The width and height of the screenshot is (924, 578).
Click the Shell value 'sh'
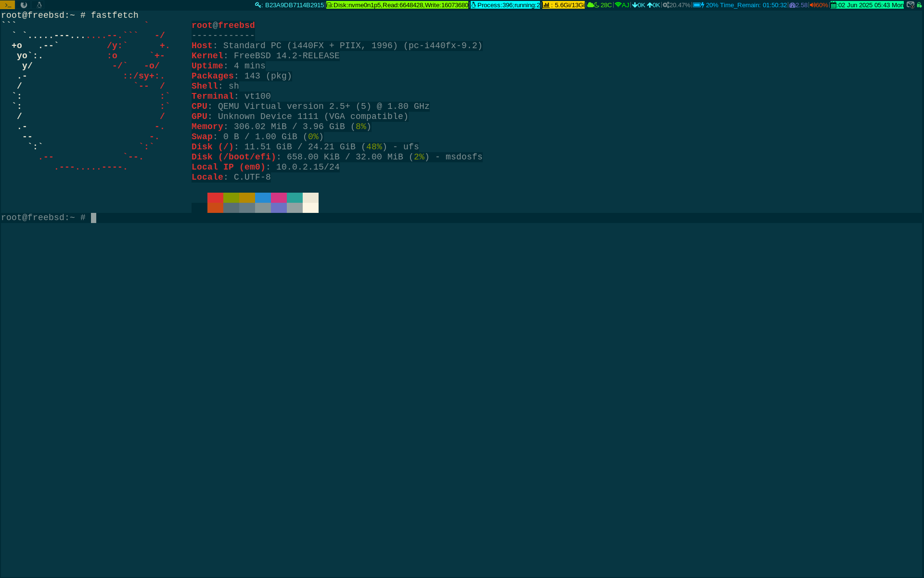[234, 86]
